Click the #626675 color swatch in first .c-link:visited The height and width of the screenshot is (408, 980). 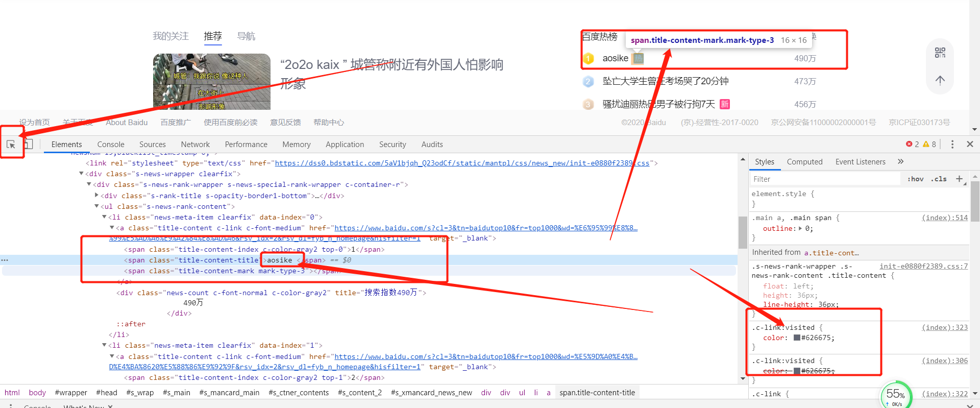(x=797, y=338)
